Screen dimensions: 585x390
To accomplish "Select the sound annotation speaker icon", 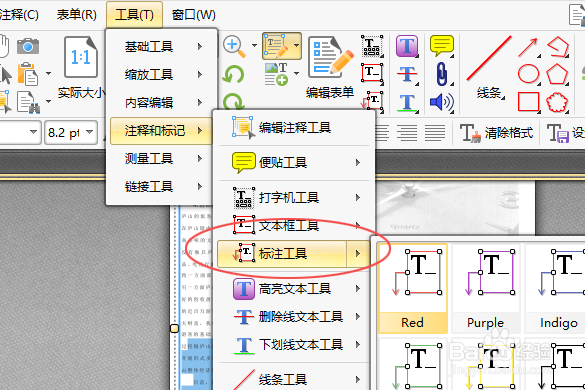I will (442, 102).
